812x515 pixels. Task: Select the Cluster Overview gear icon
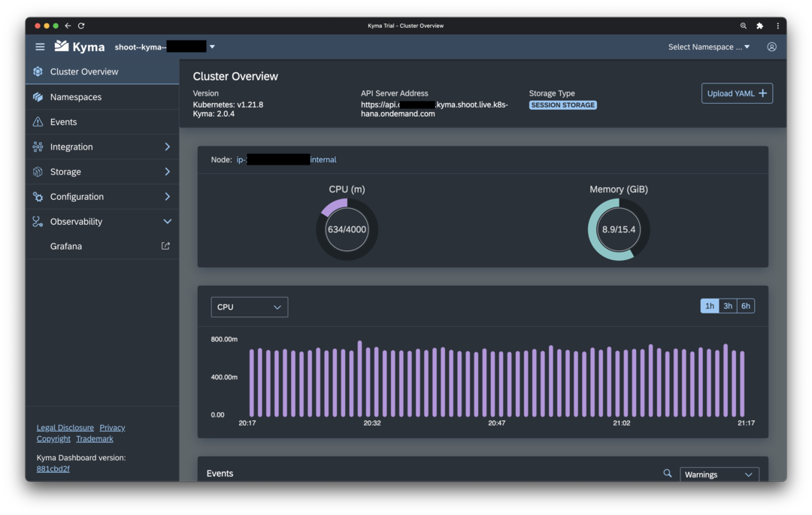(38, 71)
